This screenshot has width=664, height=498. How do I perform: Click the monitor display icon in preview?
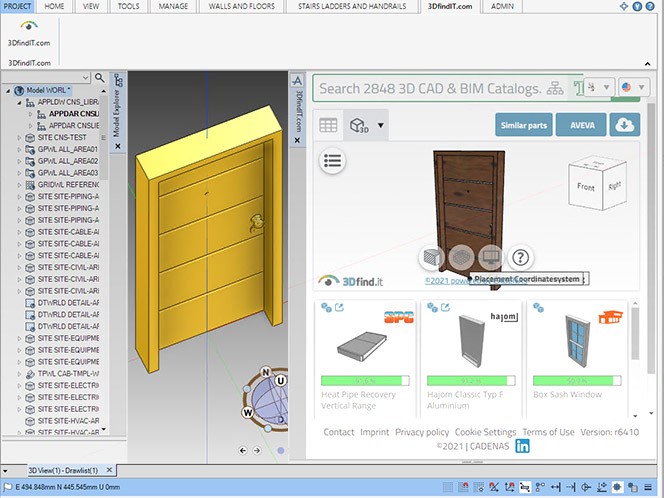pos(491,257)
